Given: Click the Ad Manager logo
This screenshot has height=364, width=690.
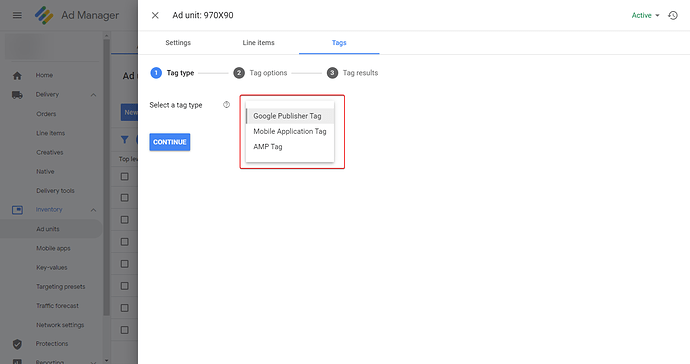Looking at the screenshot, I should [x=44, y=15].
